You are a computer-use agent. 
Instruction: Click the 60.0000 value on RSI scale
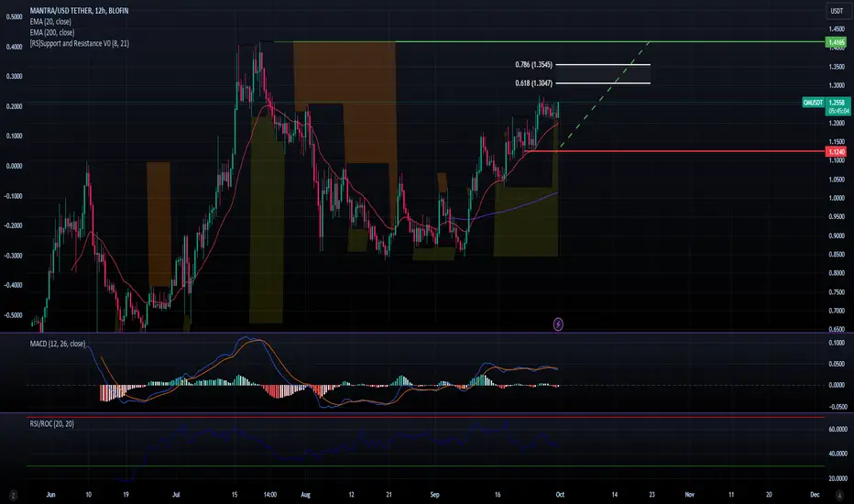838,430
